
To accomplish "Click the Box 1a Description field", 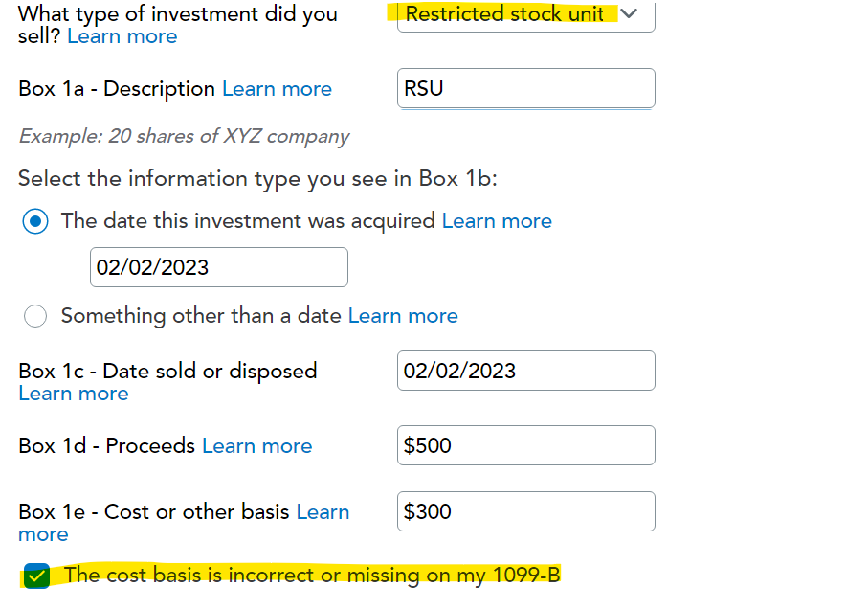I will click(525, 89).
